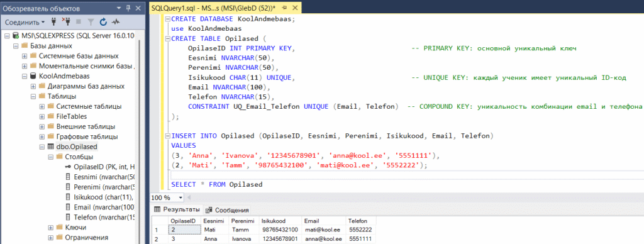Image resolution: width=644 pixels, height=244 pixels.
Task: Click the dbo.Opilased table icon
Action: coord(51,147)
